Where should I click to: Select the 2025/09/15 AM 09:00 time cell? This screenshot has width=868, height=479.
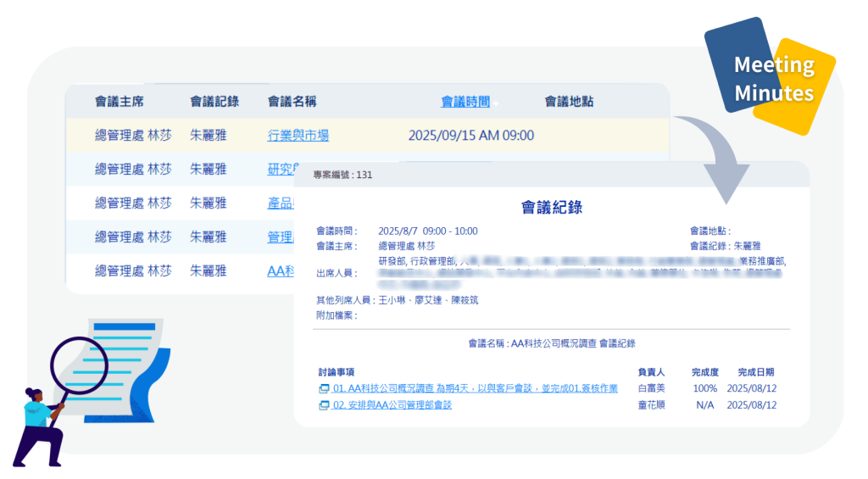click(x=470, y=135)
